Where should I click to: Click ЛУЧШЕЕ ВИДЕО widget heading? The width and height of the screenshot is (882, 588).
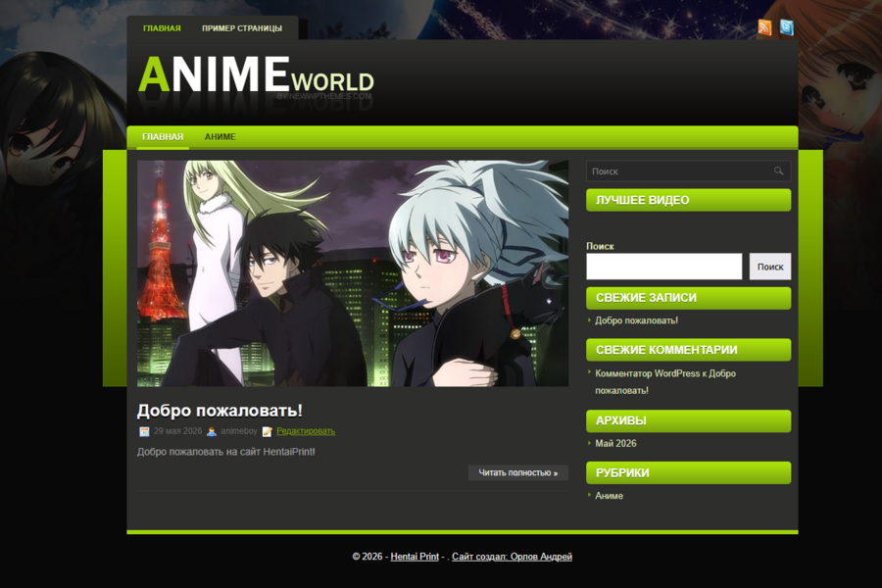click(x=689, y=200)
